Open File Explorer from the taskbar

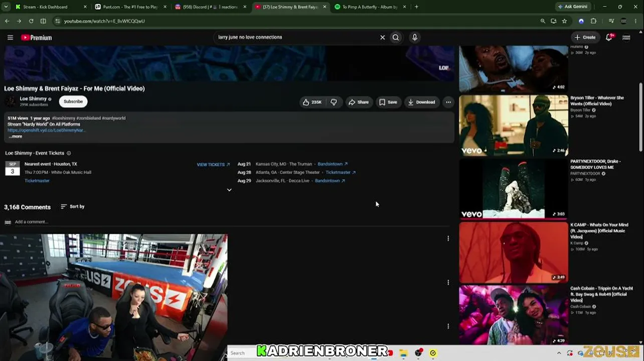click(x=403, y=353)
